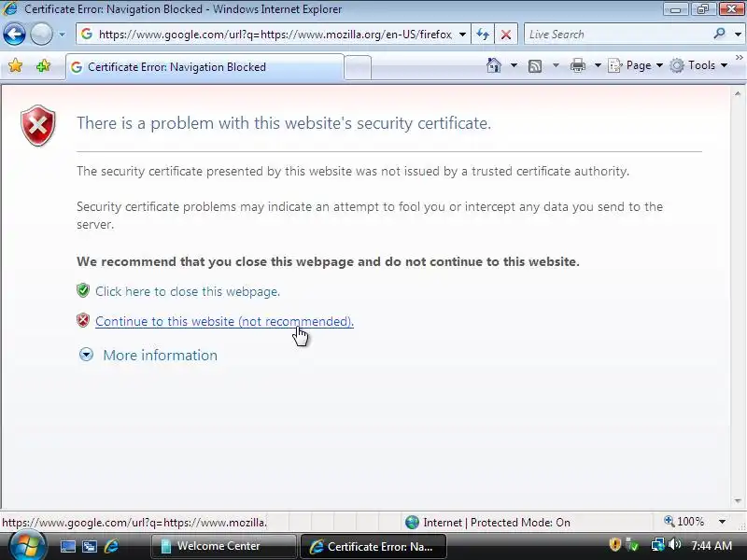Click Show Desktop quick launch icon
Viewport: 747px width, 560px height.
point(67,546)
